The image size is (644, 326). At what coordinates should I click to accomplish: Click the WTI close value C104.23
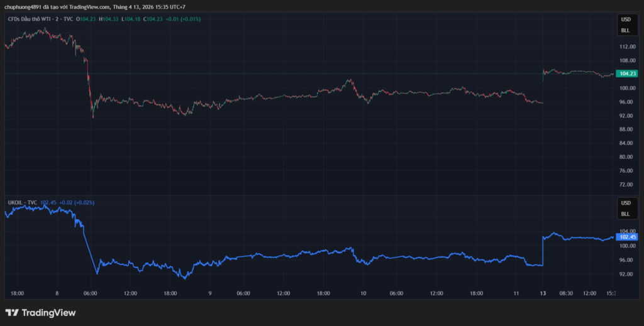[153, 19]
